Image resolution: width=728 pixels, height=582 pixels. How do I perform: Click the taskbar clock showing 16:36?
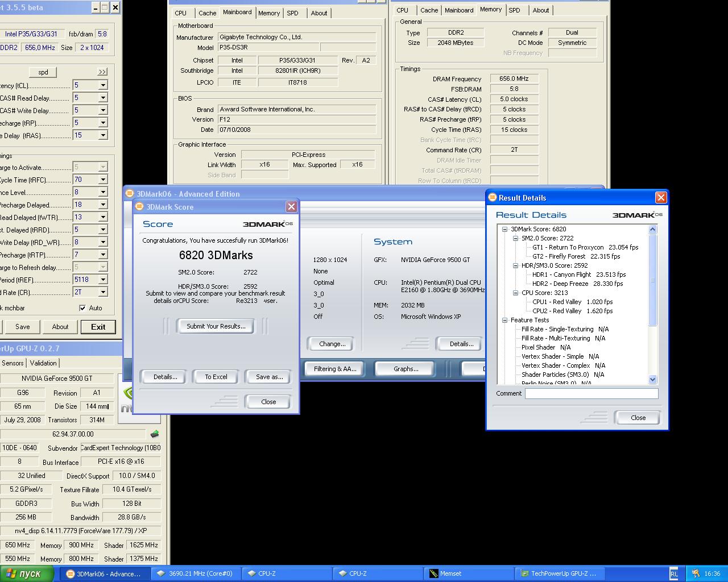712,574
